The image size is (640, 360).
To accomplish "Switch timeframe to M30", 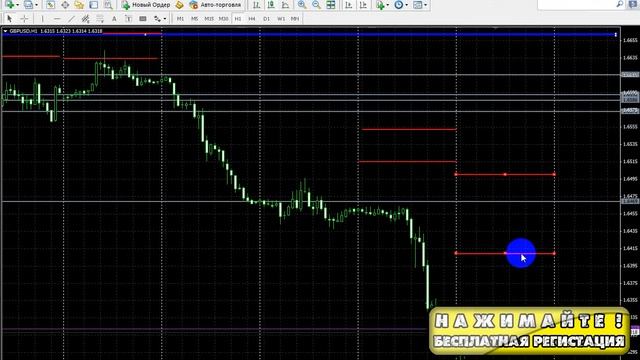I will [x=223, y=19].
